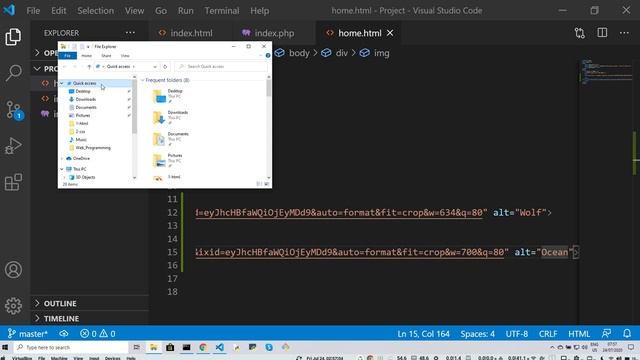The width and height of the screenshot is (640, 360).
Task: Open the Manage gear icon
Action: tap(13, 306)
